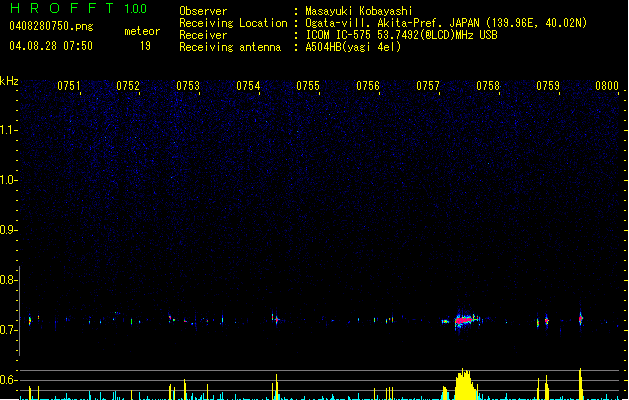629x400 pixels.
Task: Click the 0751 time marker
Action: tap(69, 86)
